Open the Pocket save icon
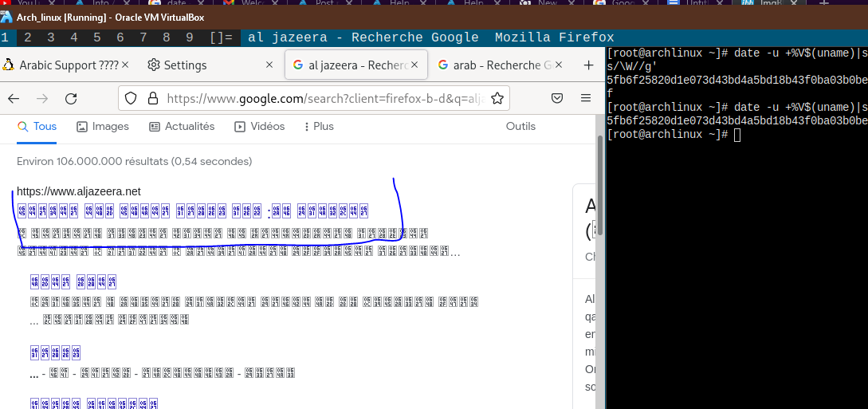Image resolution: width=868 pixels, height=409 pixels. coord(557,99)
